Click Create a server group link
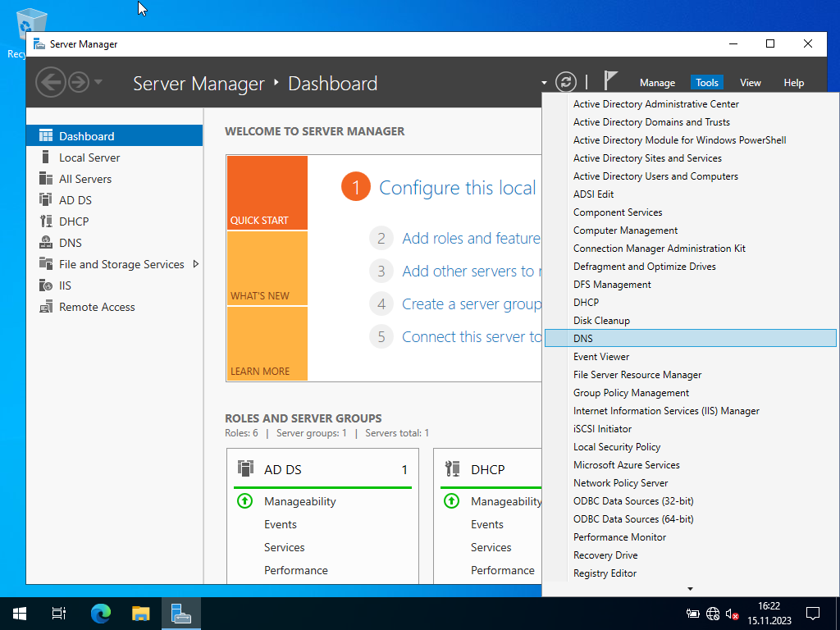The image size is (840, 630). click(x=472, y=304)
